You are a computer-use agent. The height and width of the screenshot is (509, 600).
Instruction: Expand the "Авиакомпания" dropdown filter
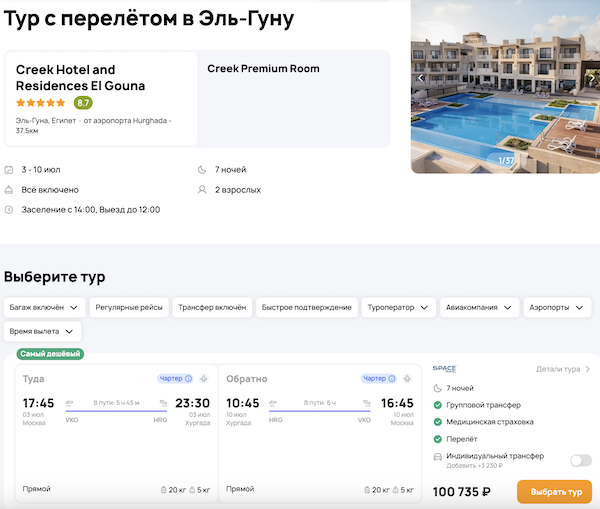[478, 307]
